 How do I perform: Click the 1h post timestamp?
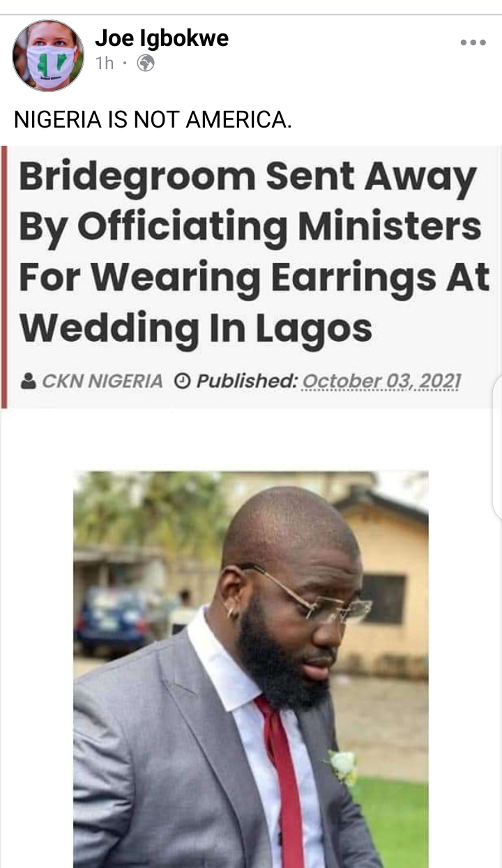pos(105,63)
